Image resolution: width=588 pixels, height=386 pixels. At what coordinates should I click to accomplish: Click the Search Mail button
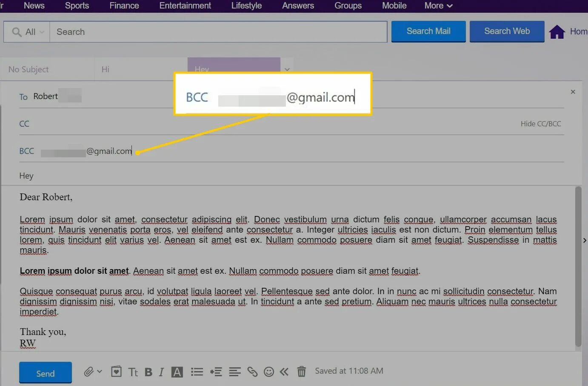[428, 31]
